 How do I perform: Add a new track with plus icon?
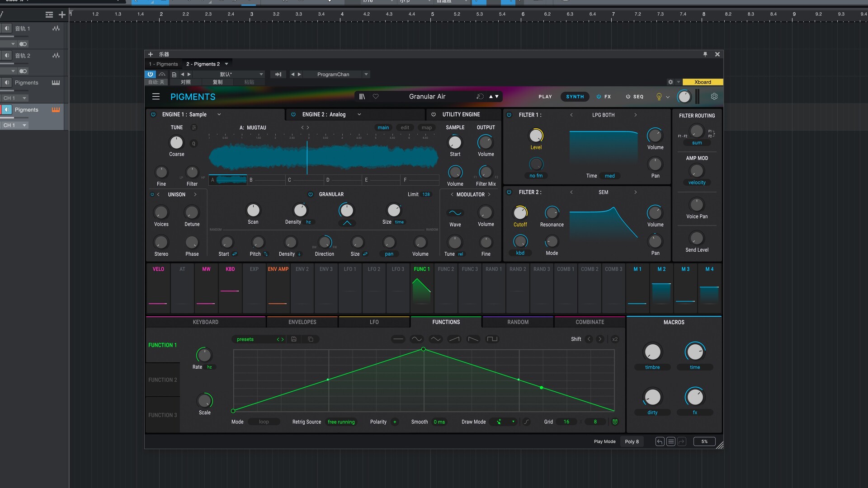coord(62,14)
